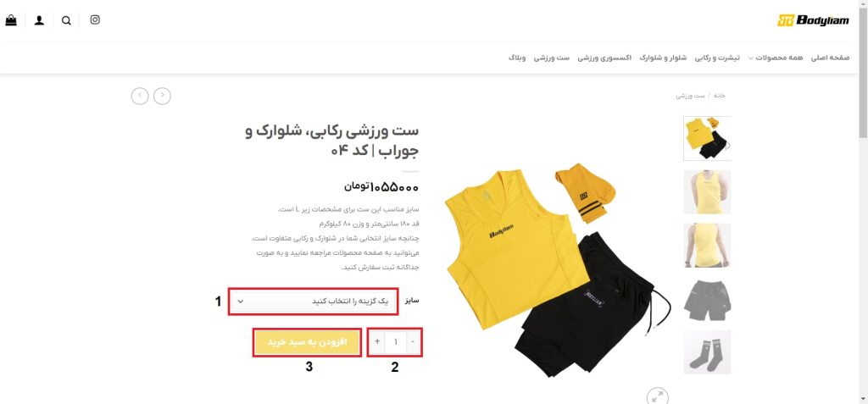Decrease quantity with minus button
The width and height of the screenshot is (868, 404).
(x=413, y=342)
